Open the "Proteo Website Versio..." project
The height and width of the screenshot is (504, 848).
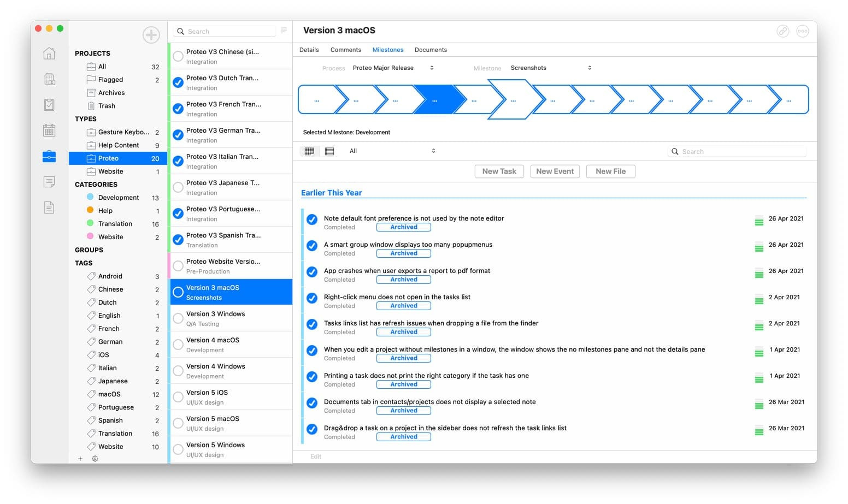coord(231,266)
